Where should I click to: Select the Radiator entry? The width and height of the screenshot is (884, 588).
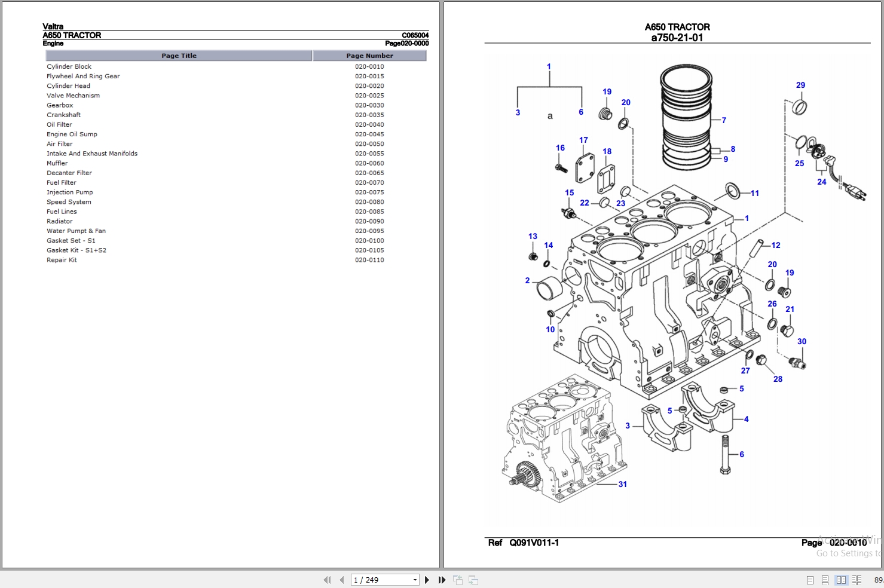point(59,221)
